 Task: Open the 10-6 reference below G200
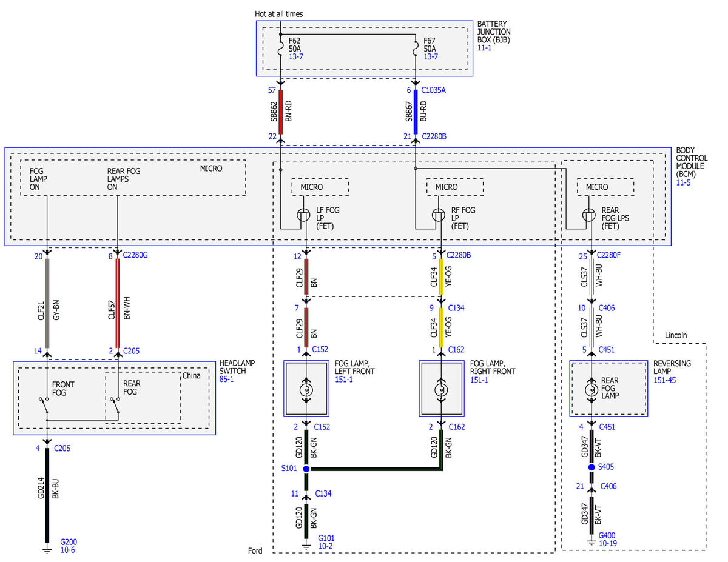pyautogui.click(x=68, y=550)
